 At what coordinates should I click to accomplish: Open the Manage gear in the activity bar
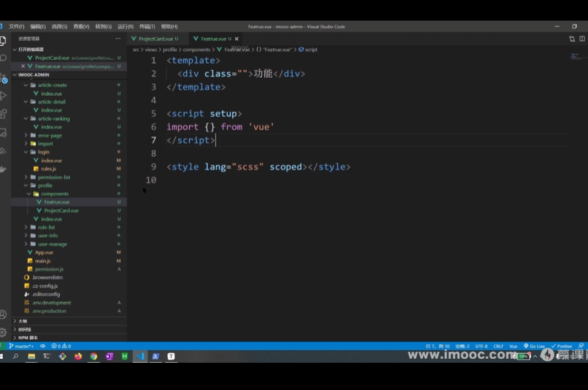click(x=3, y=332)
